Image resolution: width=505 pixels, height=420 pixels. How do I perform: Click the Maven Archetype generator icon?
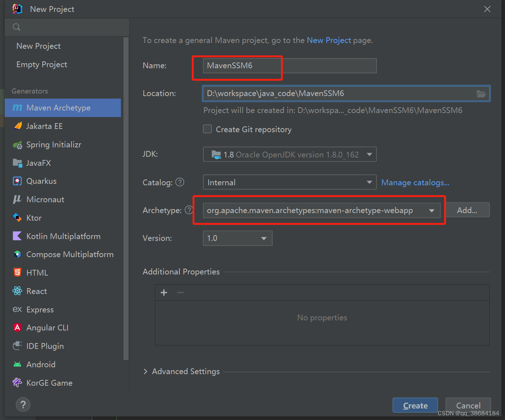coord(17,108)
